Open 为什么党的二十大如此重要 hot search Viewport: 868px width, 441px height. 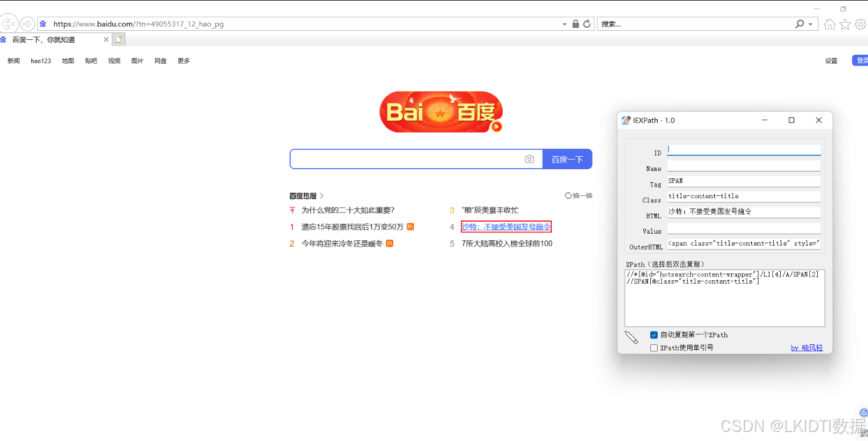tap(348, 210)
